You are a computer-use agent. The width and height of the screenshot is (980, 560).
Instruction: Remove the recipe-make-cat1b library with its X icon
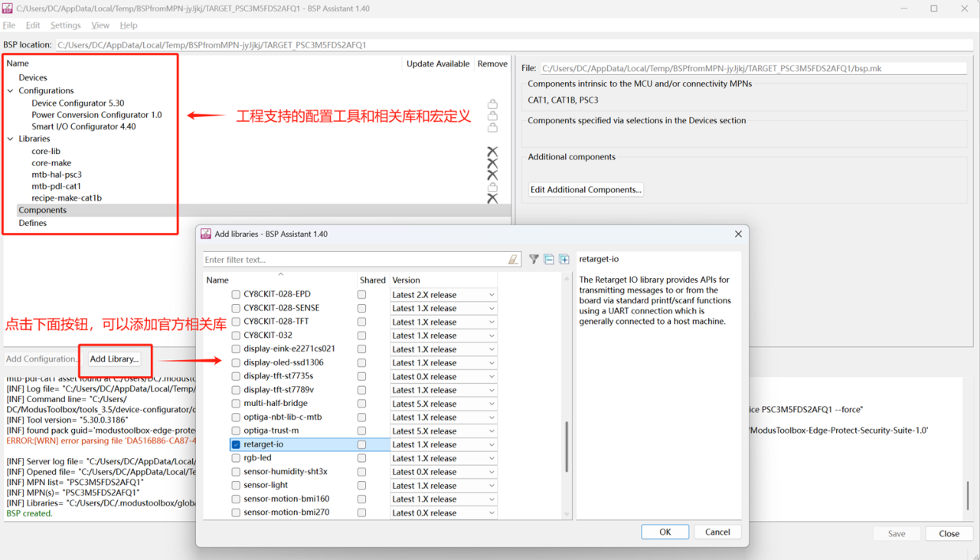(x=492, y=198)
